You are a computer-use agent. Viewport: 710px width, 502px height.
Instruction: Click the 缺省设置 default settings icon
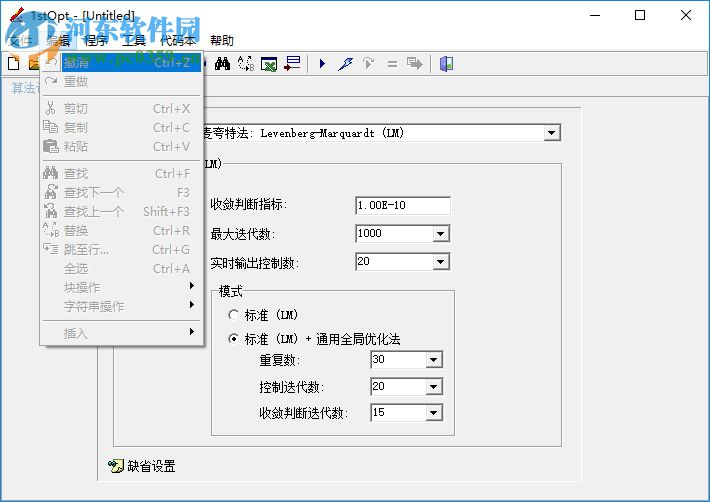116,466
